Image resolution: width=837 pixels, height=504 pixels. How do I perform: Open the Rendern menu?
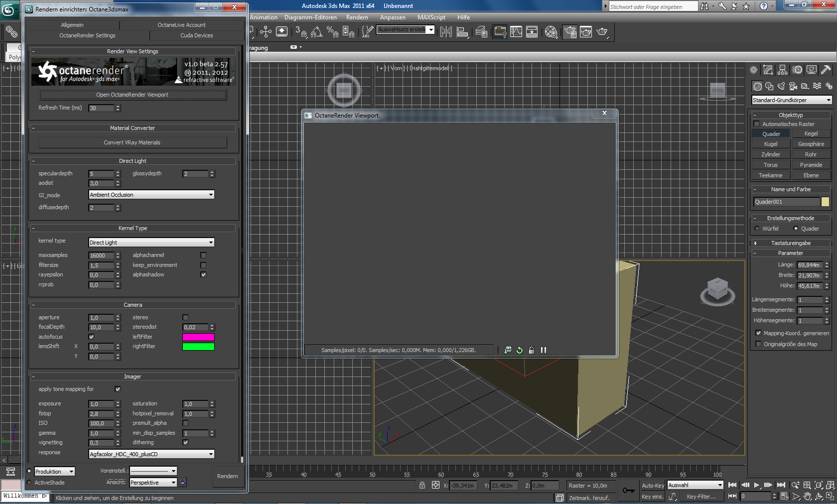357,17
